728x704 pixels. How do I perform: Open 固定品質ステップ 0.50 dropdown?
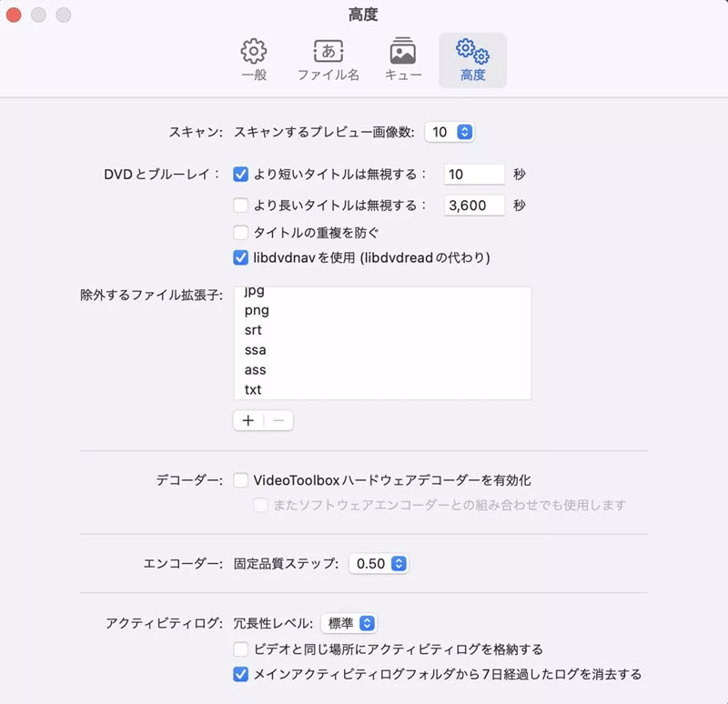pyautogui.click(x=379, y=564)
